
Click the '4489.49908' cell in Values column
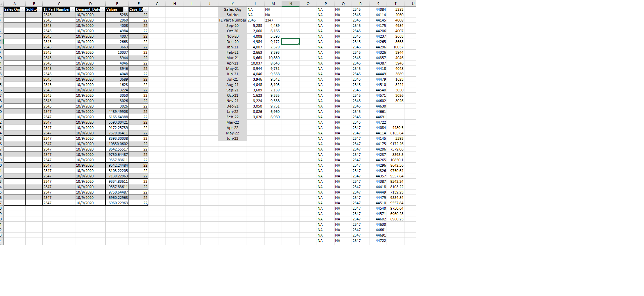point(117,112)
